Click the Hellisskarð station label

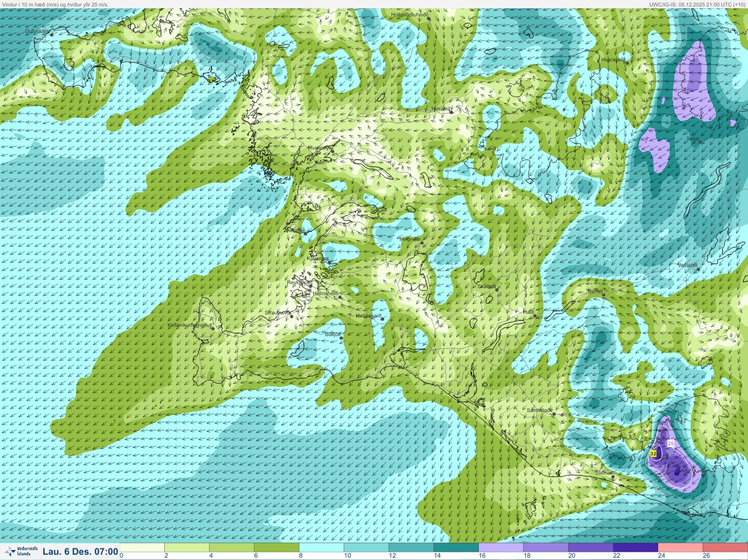click(369, 316)
